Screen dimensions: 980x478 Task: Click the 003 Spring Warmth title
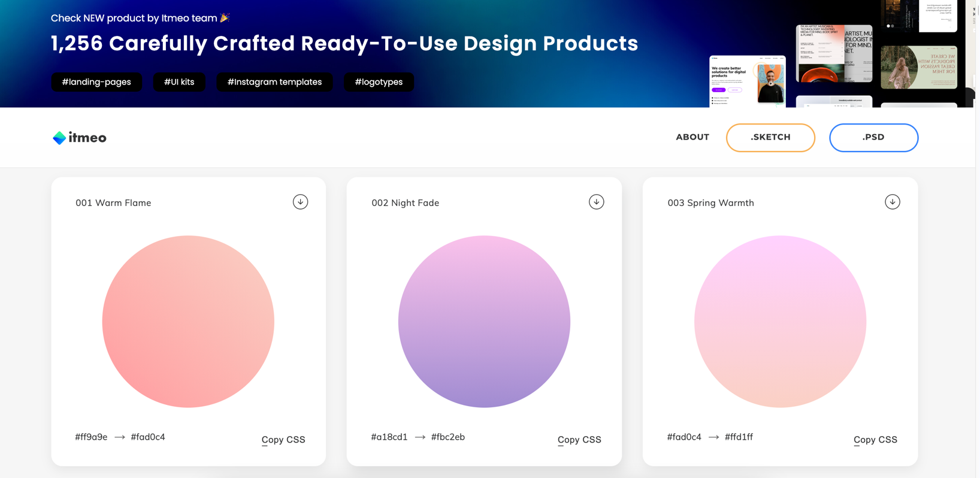tap(711, 203)
